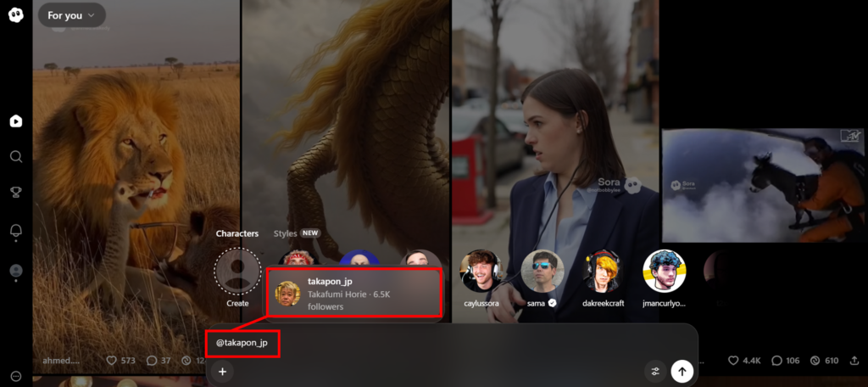Submit the prompt with the up arrow
Image resolution: width=868 pixels, height=387 pixels.
pyautogui.click(x=682, y=371)
